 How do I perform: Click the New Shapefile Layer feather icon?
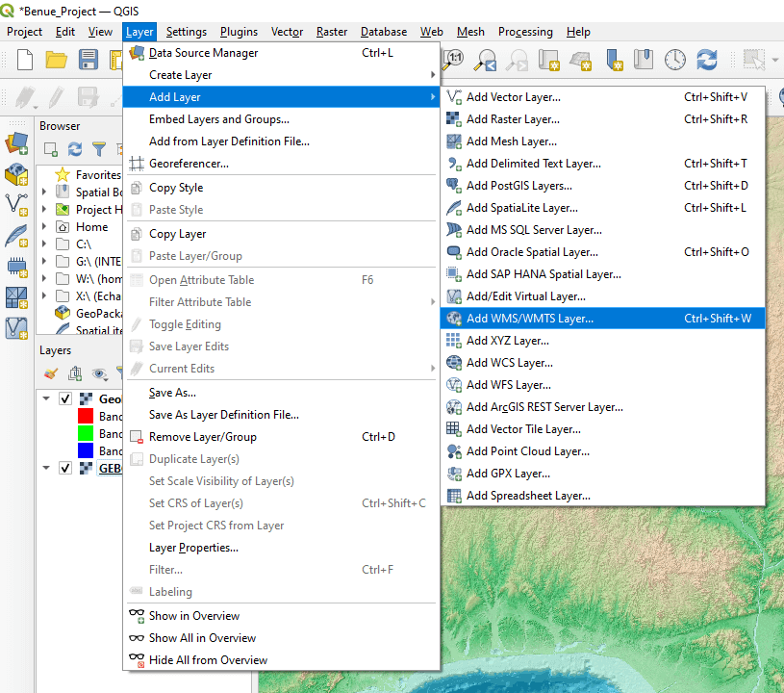pos(16,236)
